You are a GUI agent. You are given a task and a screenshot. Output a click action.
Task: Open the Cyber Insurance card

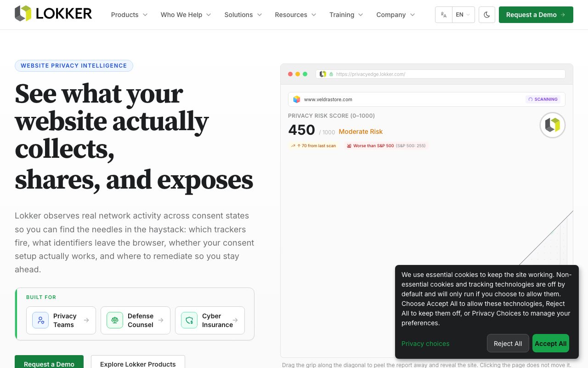210,320
